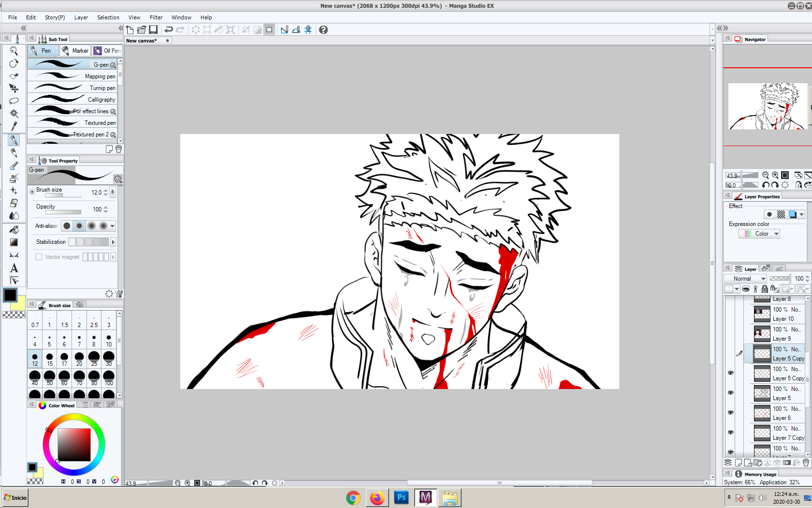This screenshot has width=812, height=508.
Task: Click the Undo arrow in toolbar
Action: coord(168,30)
